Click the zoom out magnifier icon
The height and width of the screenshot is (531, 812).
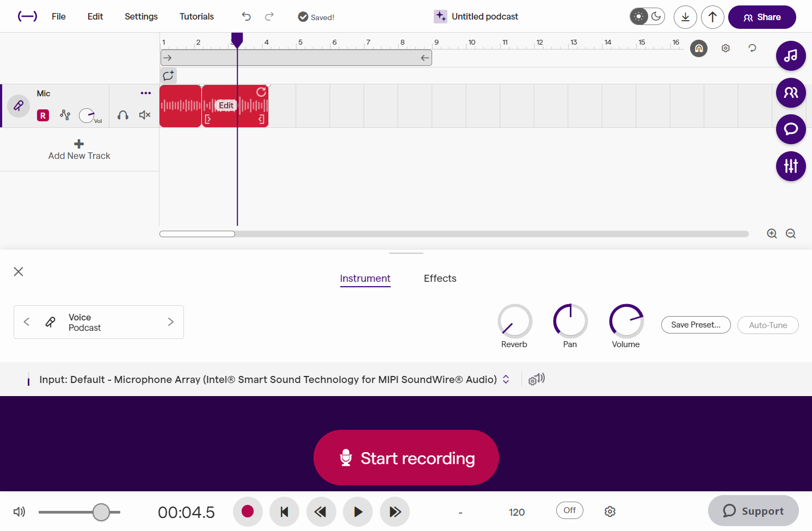(x=791, y=233)
